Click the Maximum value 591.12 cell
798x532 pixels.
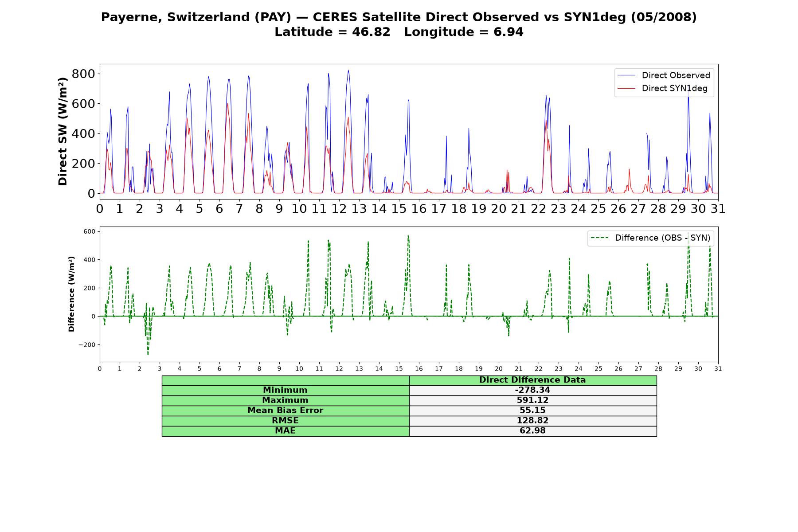click(x=532, y=400)
